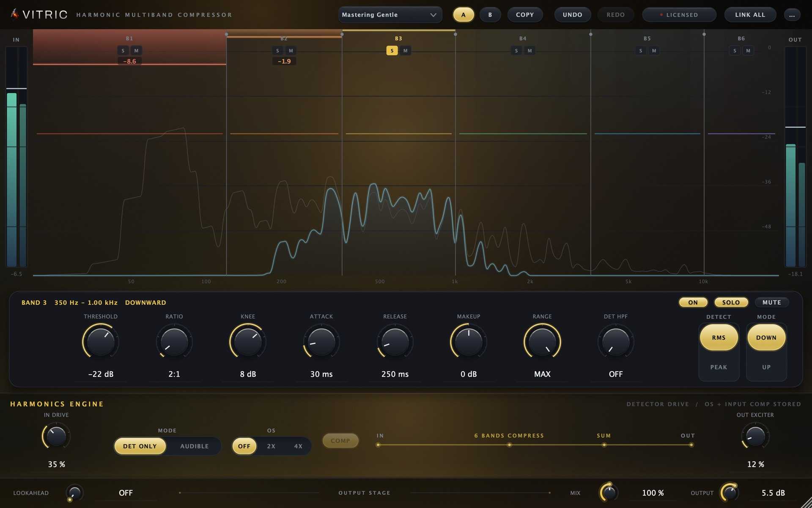This screenshot has height=508, width=812.
Task: Click the LICENSED status button
Action: (679, 15)
